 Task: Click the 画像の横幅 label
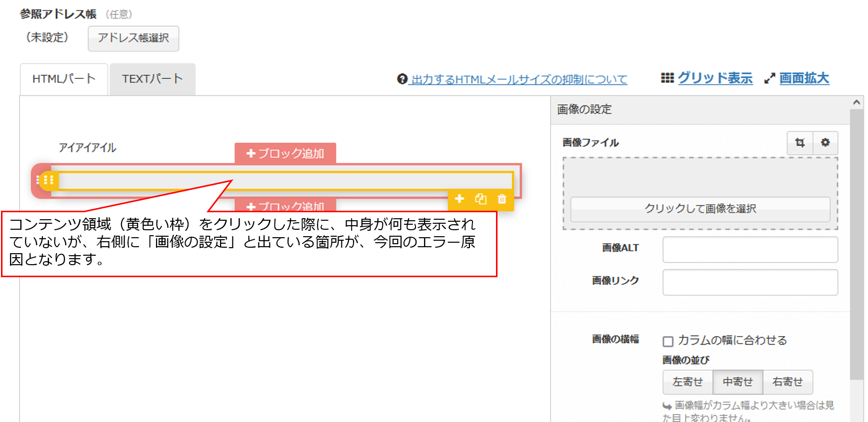tap(615, 339)
